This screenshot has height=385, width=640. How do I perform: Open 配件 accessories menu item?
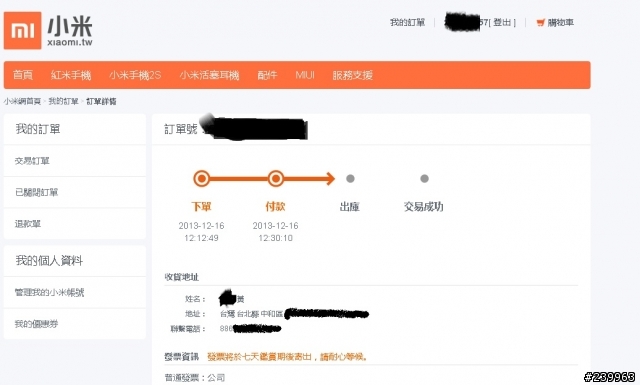267,75
